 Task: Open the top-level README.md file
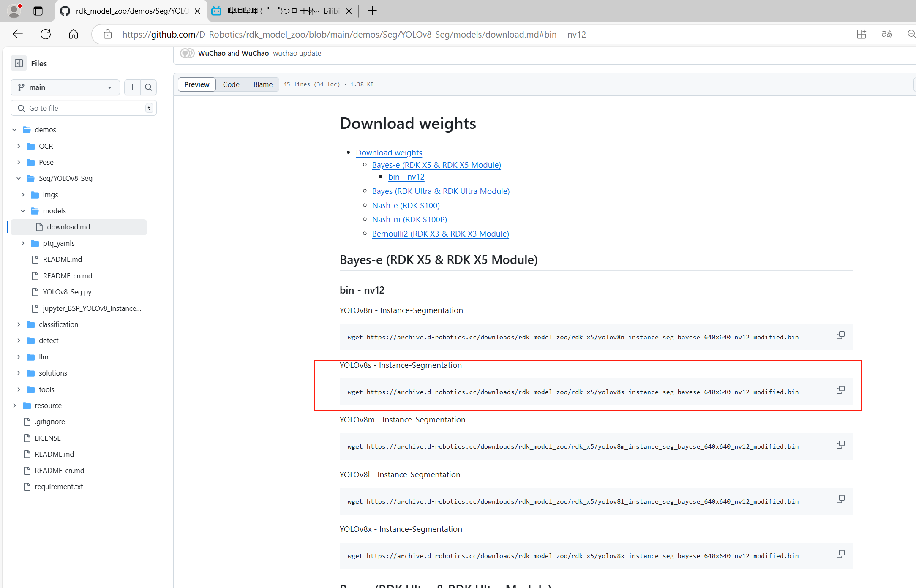pos(54,454)
